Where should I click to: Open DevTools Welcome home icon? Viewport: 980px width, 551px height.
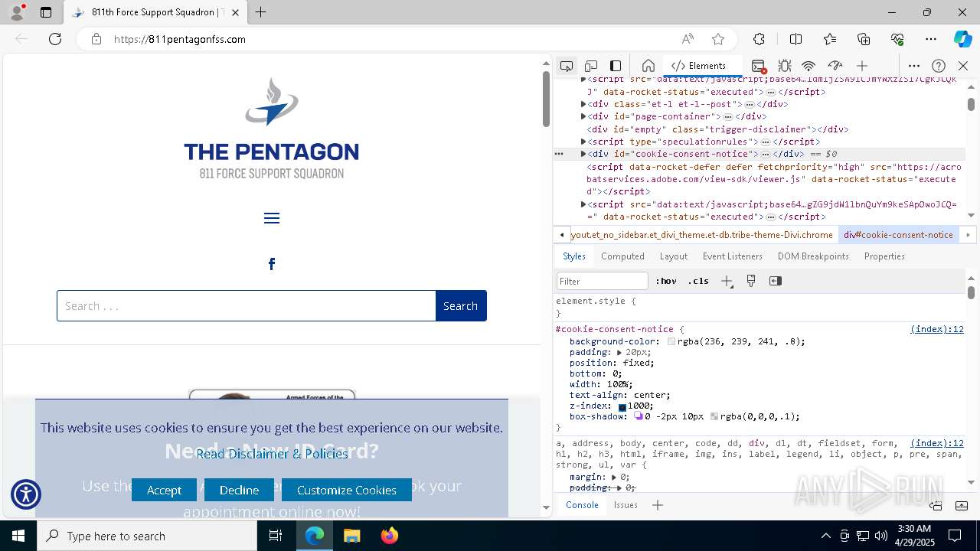[648, 66]
